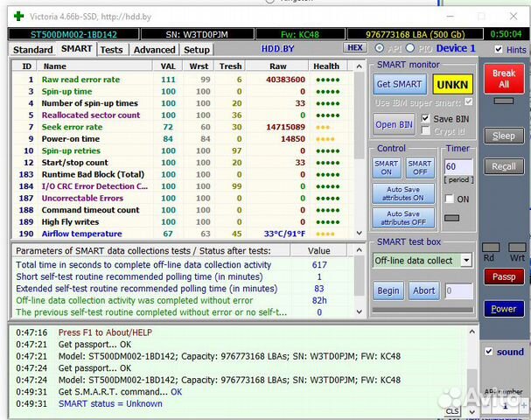
Task: Toggle the Hints checkbox
Action: [x=498, y=49]
